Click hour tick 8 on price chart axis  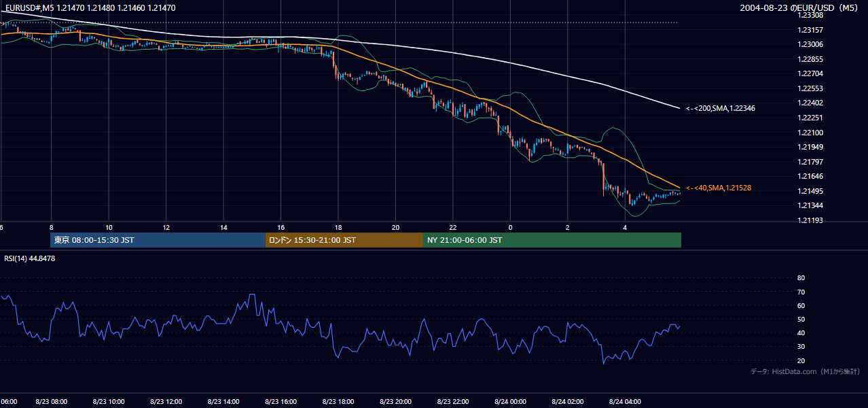click(52, 227)
